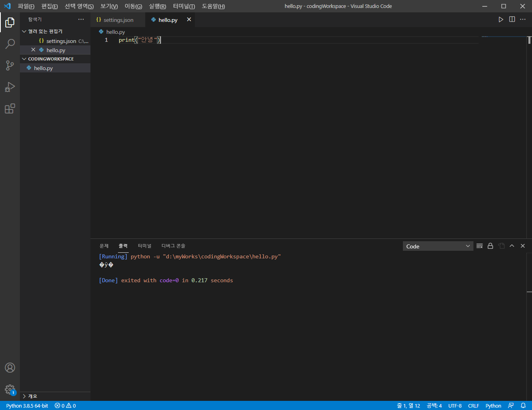532x410 pixels.
Task: Toggle output scroll lock
Action: (x=491, y=246)
